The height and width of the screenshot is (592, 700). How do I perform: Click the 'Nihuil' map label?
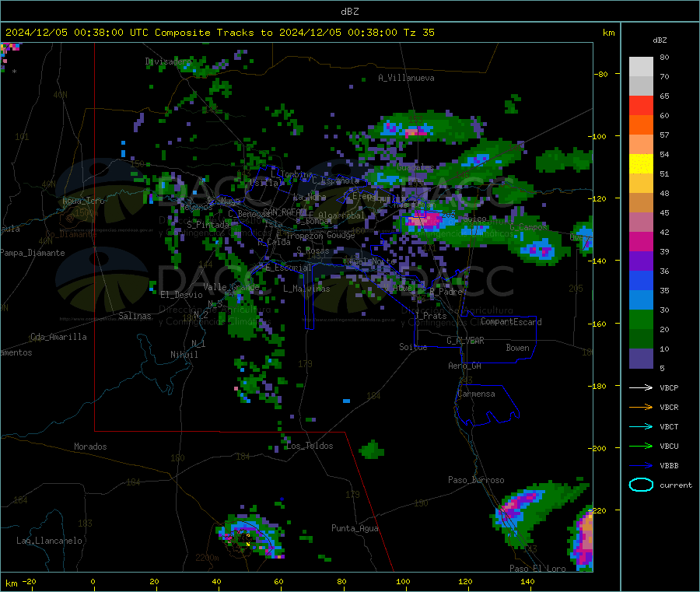click(184, 355)
